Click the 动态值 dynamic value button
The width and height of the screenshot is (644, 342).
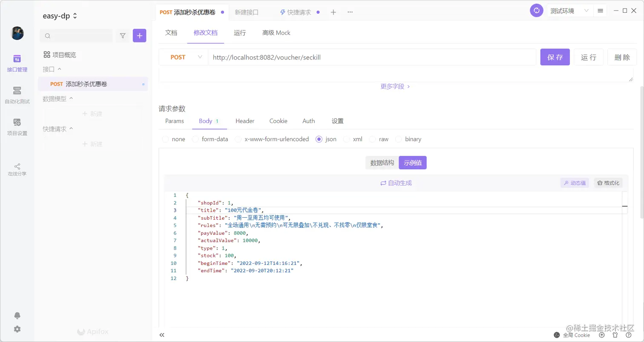tap(575, 183)
